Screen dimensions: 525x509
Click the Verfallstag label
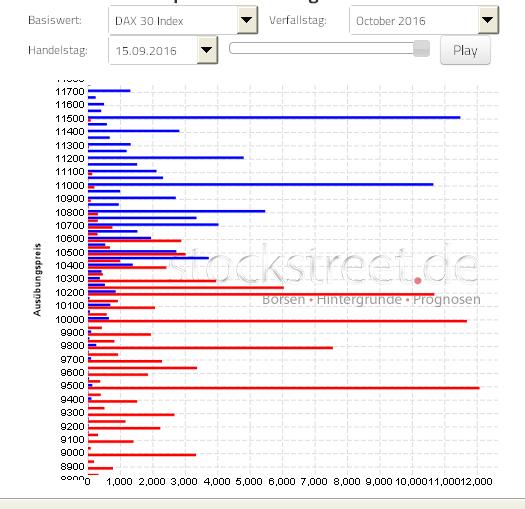pos(297,20)
